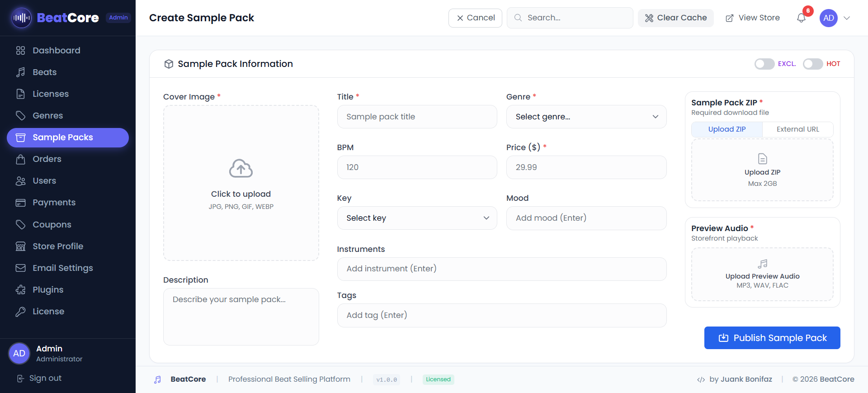Click the Add mood input
This screenshot has height=393, width=868.
pyautogui.click(x=586, y=218)
